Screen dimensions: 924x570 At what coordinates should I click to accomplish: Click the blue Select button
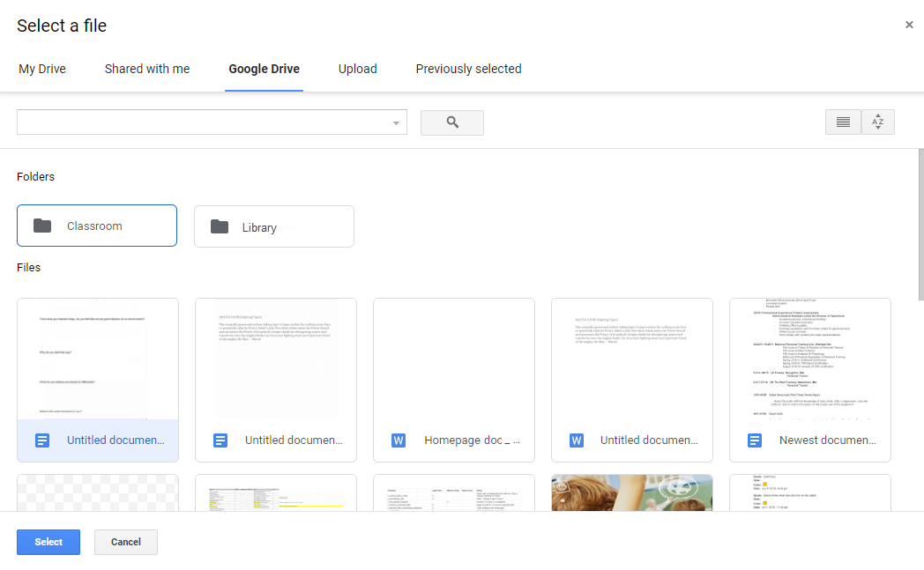[48, 542]
